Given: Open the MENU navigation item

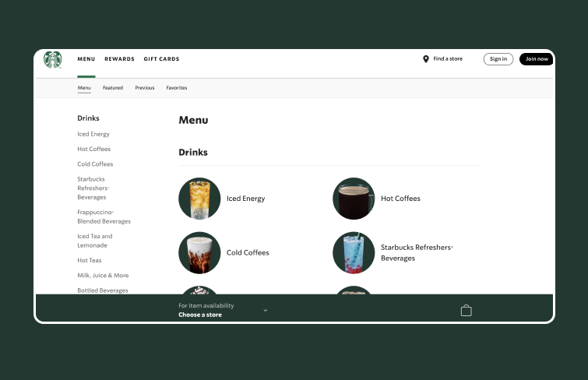Looking at the screenshot, I should 86,59.
